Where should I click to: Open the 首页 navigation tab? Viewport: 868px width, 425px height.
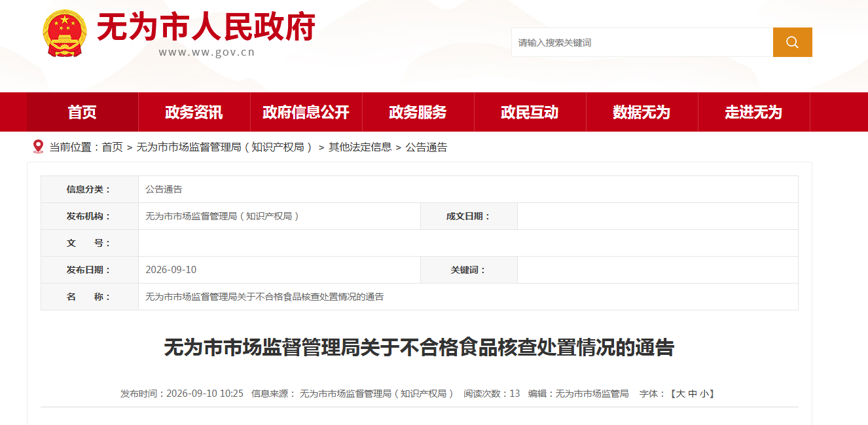click(x=82, y=112)
